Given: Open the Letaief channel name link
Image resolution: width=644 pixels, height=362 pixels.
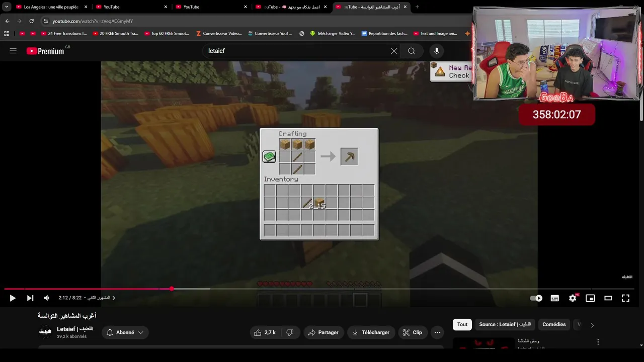Looking at the screenshot, I should pyautogui.click(x=74, y=329).
